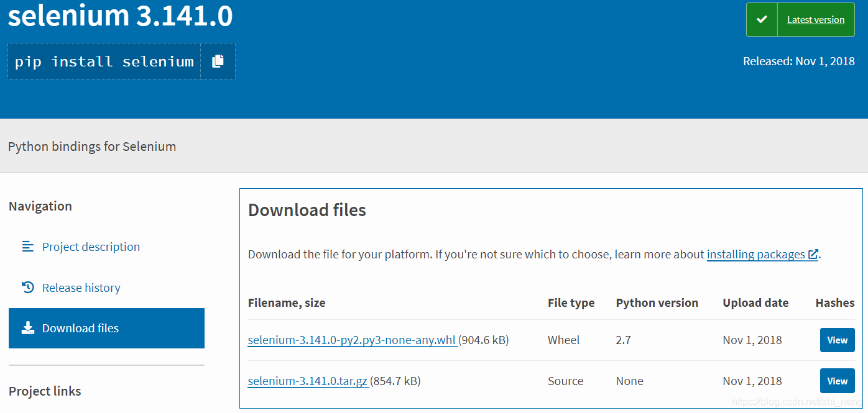Click the Wheel file type cell
Viewport: 868px width, 413px height.
click(x=563, y=340)
